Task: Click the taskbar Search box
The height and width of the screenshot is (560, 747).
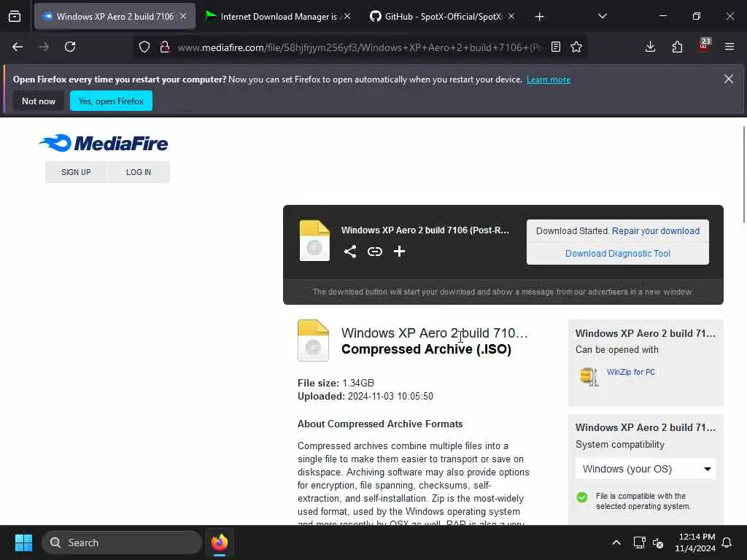Action: click(122, 542)
